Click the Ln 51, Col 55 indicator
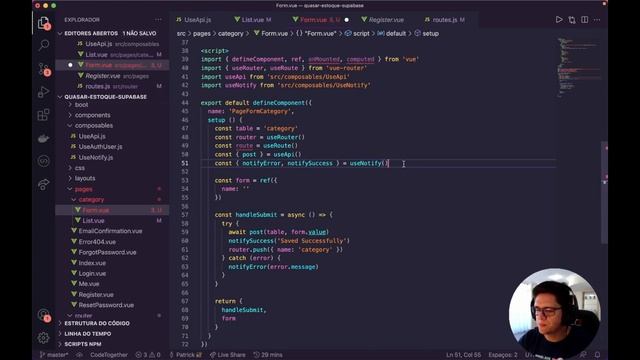The image size is (640, 360). [x=463, y=355]
